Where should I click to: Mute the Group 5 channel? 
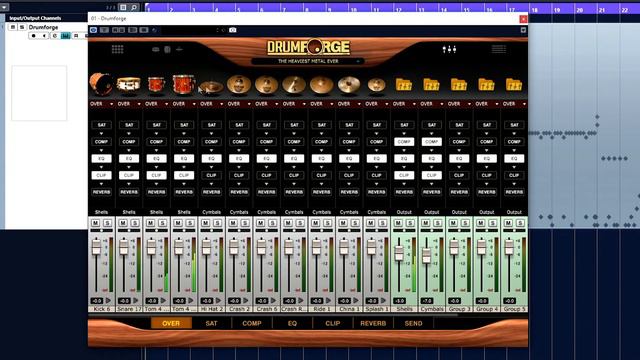[x=508, y=223]
